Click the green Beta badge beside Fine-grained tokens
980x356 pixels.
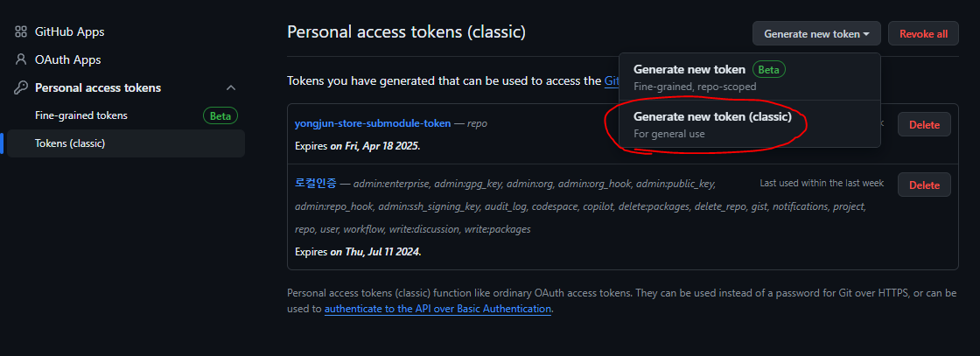tap(220, 115)
